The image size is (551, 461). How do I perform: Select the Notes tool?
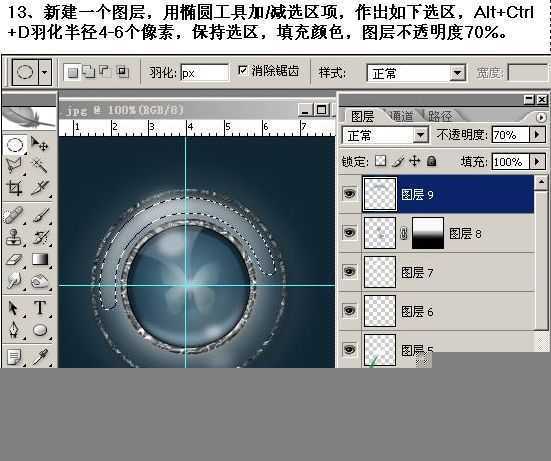click(14, 357)
